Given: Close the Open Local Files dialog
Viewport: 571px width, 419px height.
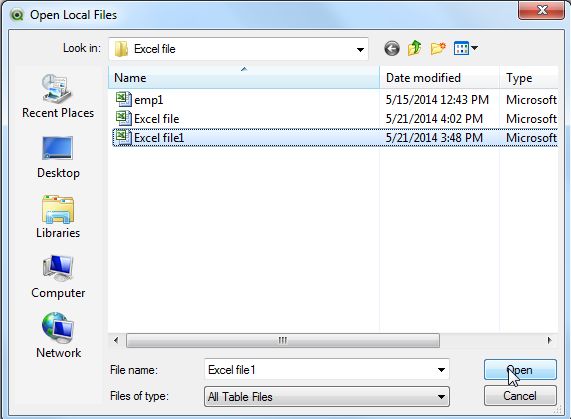Looking at the screenshot, I should click(x=542, y=10).
